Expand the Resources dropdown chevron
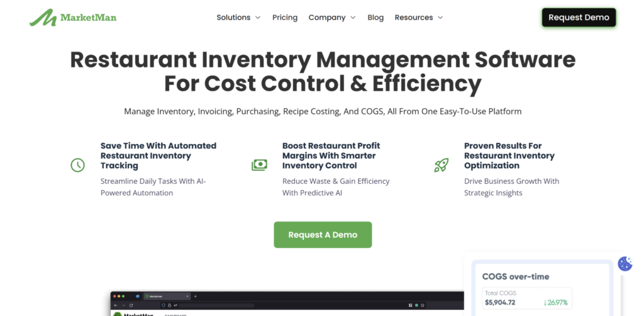The height and width of the screenshot is (316, 644). tap(440, 18)
